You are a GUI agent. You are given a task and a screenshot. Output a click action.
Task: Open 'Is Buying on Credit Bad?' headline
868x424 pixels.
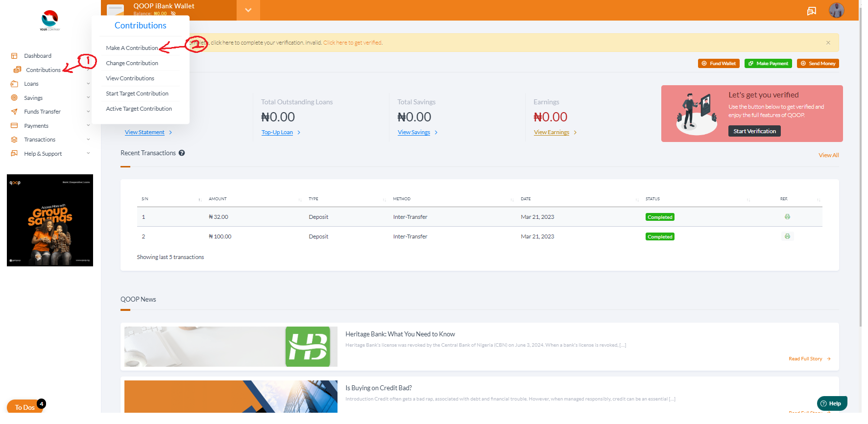tap(379, 388)
